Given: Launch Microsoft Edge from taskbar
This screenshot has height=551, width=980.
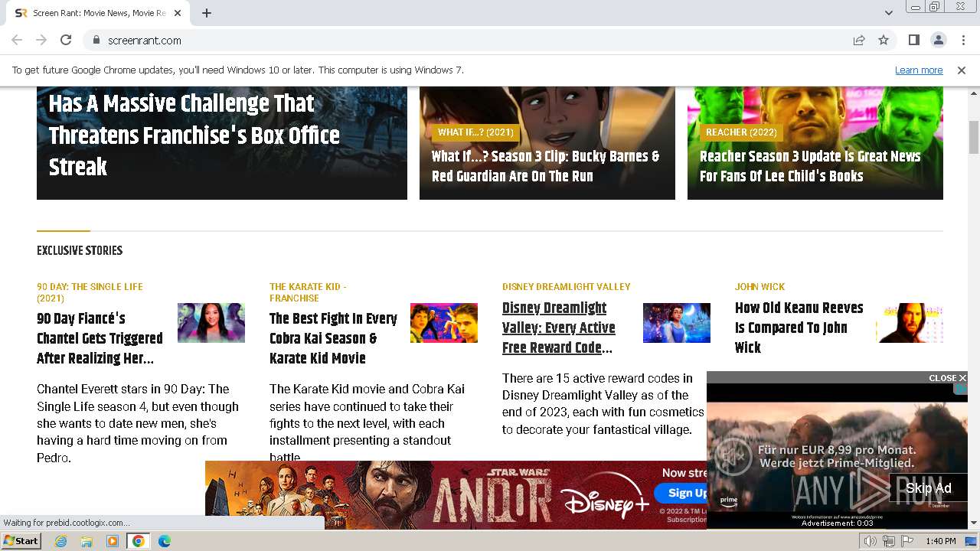Looking at the screenshot, I should pos(165,541).
